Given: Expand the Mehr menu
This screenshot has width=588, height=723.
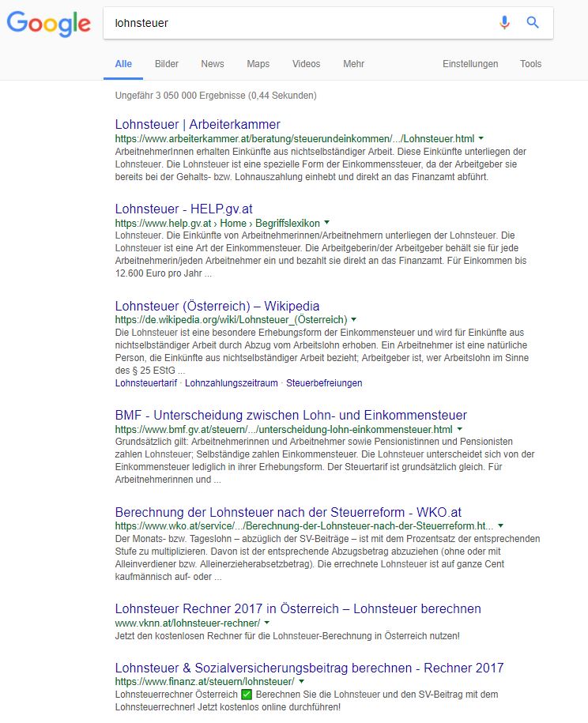Looking at the screenshot, I should 353,64.
